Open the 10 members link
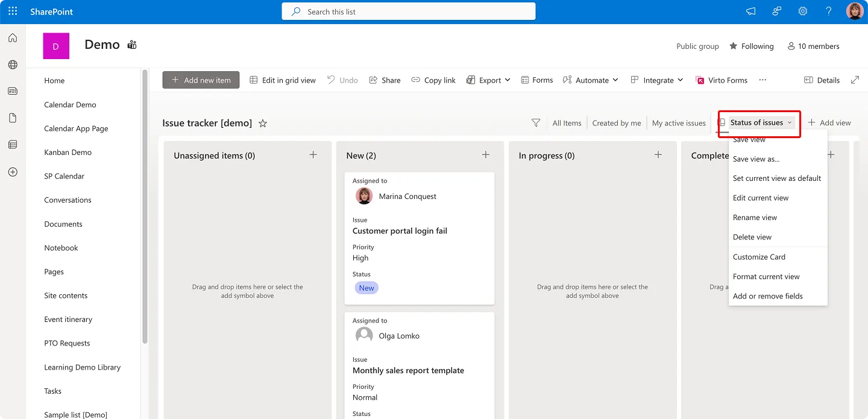Image resolution: width=868 pixels, height=419 pixels. (x=813, y=46)
